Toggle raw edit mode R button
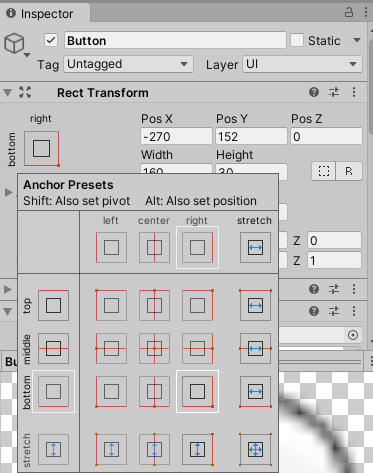 click(349, 171)
